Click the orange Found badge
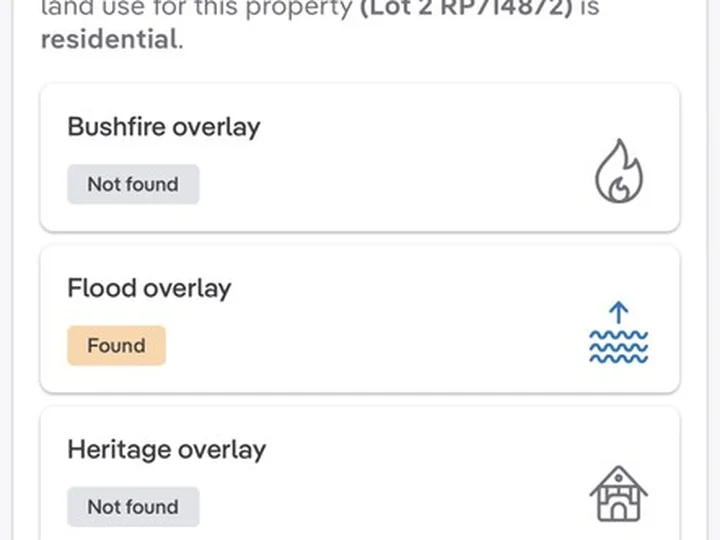 click(x=117, y=345)
